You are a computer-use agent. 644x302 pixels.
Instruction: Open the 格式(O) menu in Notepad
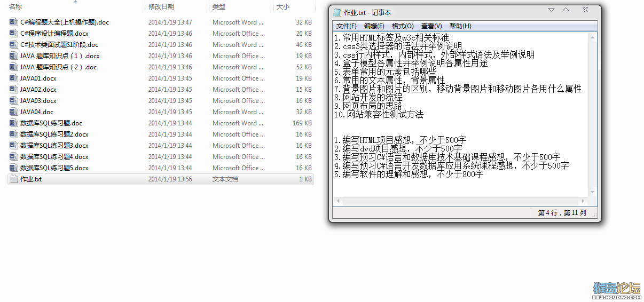[x=403, y=26]
